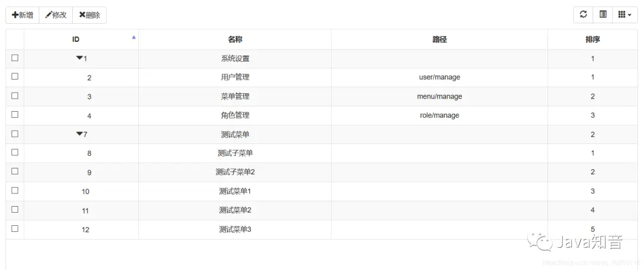Check the box for 测试菜单 row
The height and width of the screenshot is (270, 644).
click(x=15, y=133)
